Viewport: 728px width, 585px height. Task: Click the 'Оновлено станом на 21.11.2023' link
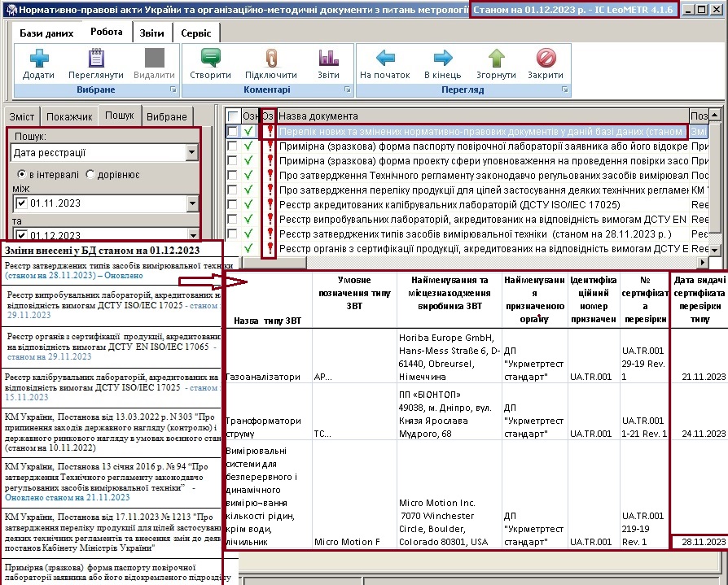tap(68, 497)
